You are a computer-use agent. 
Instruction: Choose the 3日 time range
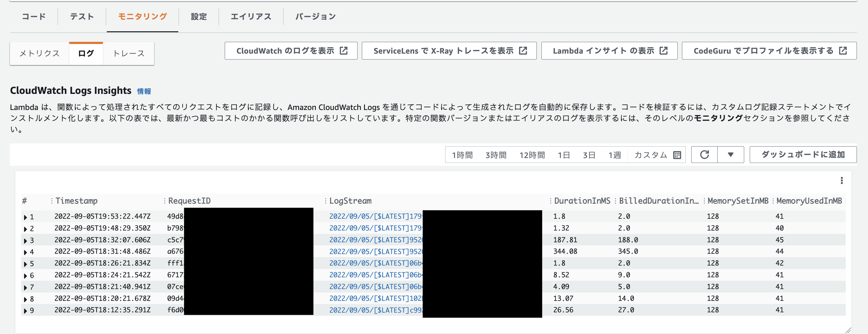click(589, 155)
